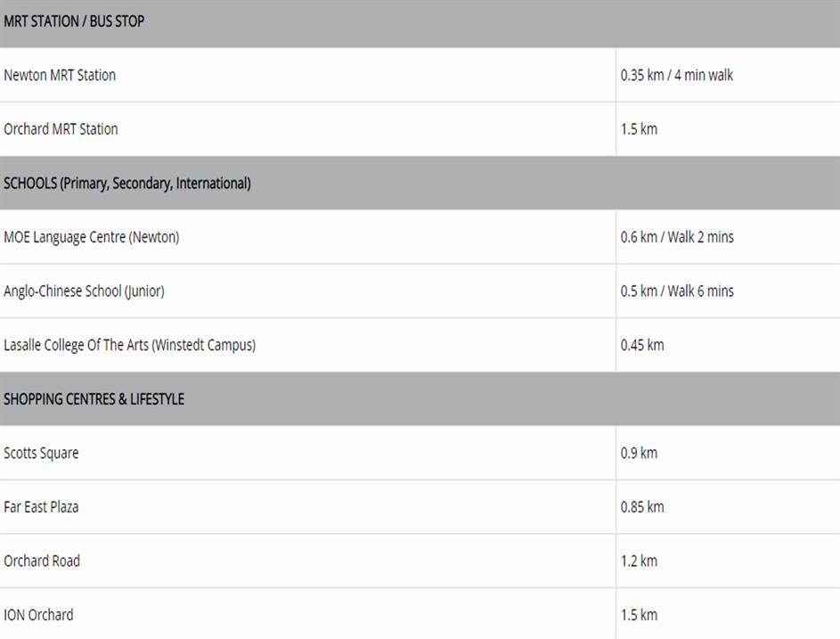840x639 pixels.
Task: Click the 0.45 km distance value
Action: point(642,346)
